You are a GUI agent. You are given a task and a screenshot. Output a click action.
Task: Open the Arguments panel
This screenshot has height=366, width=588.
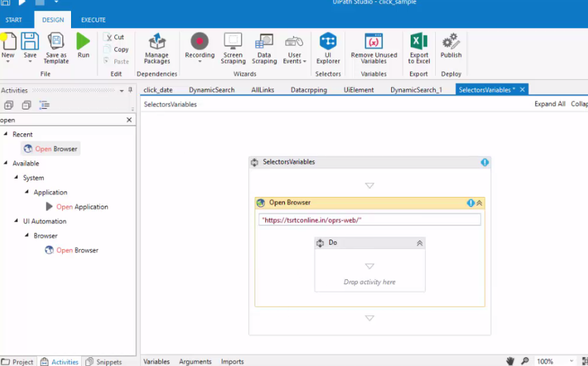(195, 361)
